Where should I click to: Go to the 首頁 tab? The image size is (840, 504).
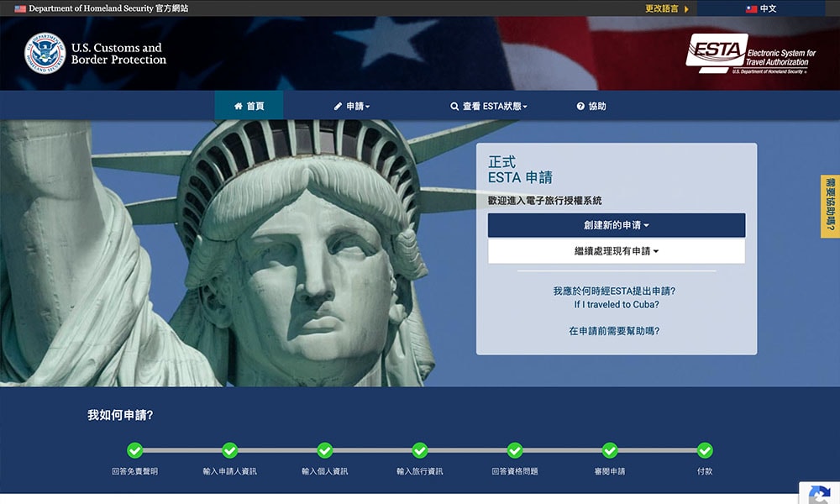click(249, 106)
